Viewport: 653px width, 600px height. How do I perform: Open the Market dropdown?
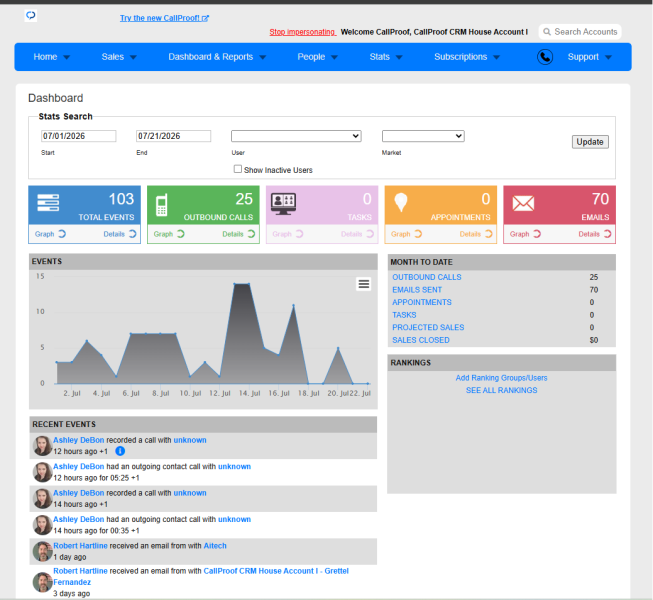[x=423, y=136]
